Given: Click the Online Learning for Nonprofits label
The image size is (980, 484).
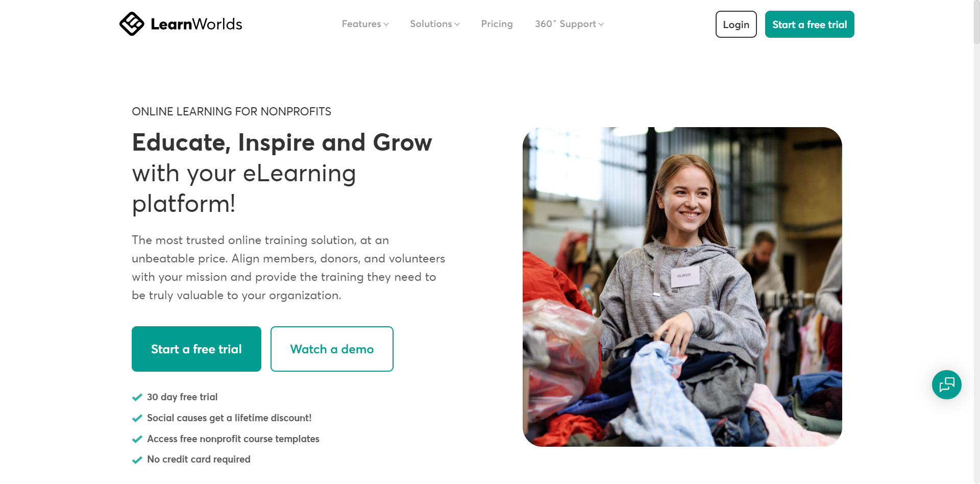Looking at the screenshot, I should [x=231, y=112].
